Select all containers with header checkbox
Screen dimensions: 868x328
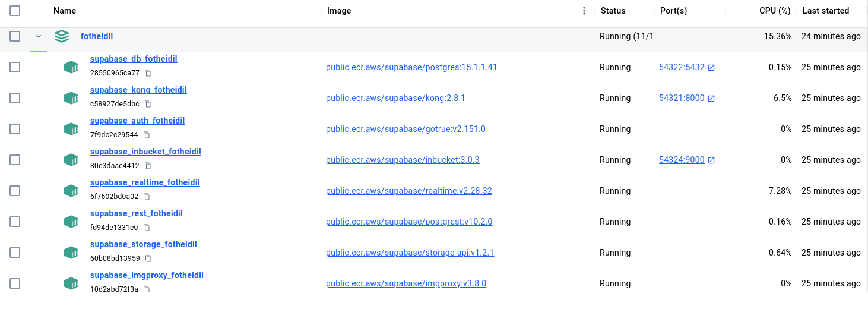coord(15,11)
